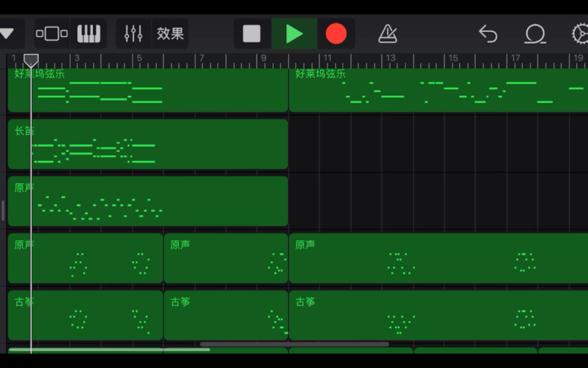The height and width of the screenshot is (368, 588).
Task: Click bar 13 on the timeline ruler
Action: coord(390,58)
